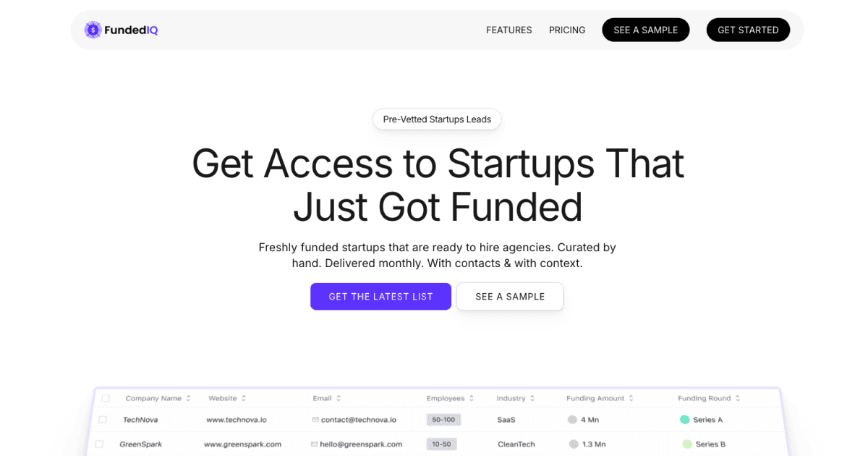
Task: Click the FundedIQ logo icon
Action: pyautogui.click(x=93, y=30)
